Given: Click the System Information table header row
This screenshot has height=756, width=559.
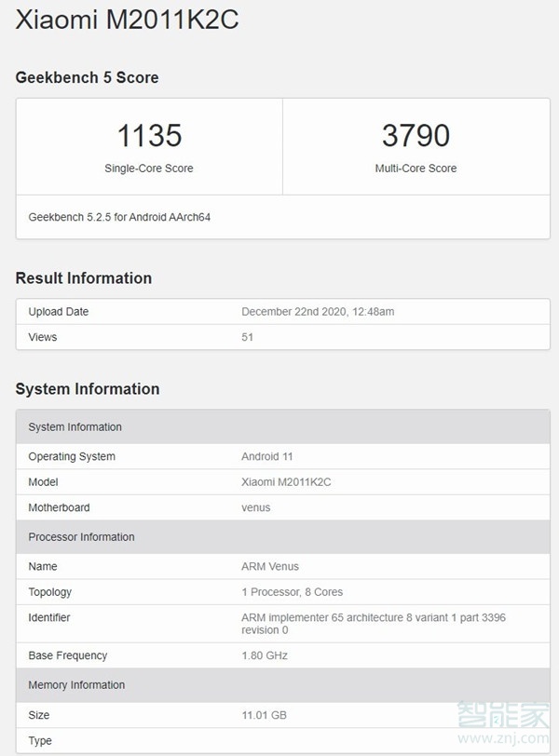Looking at the screenshot, I should pos(283,426).
